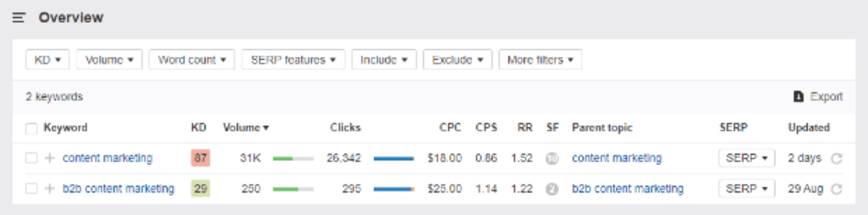Screen dimensions: 868x215
Task: Click the plus icon next to content marketing
Action: (x=50, y=158)
